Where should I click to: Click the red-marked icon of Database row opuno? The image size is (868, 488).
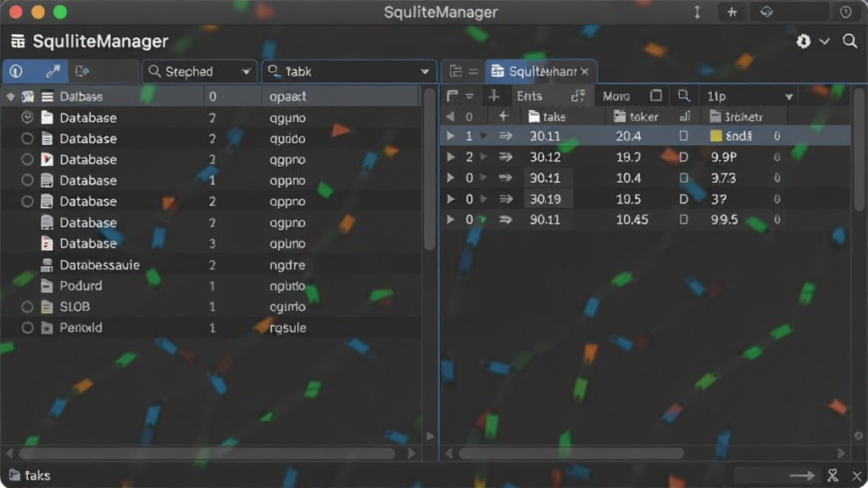point(47,243)
